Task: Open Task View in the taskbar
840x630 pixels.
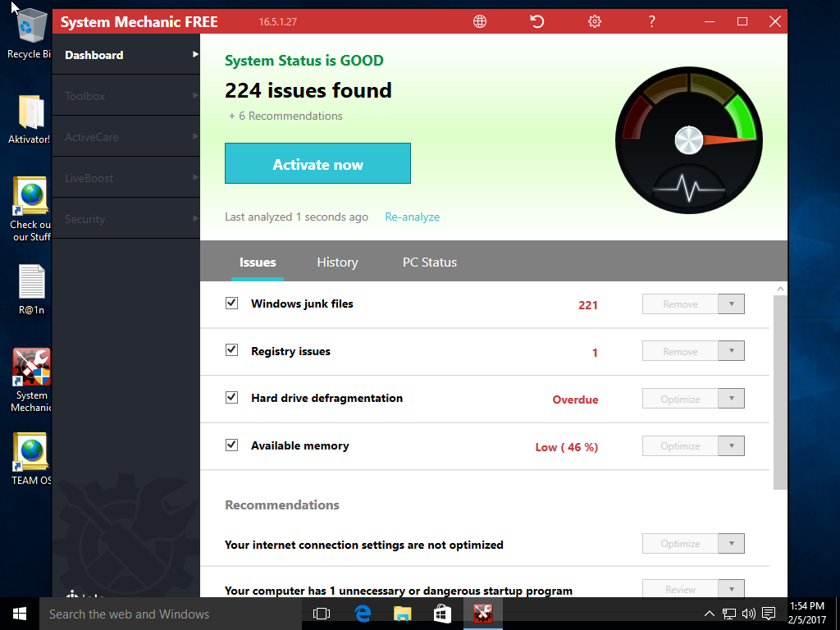Action: coord(322,614)
